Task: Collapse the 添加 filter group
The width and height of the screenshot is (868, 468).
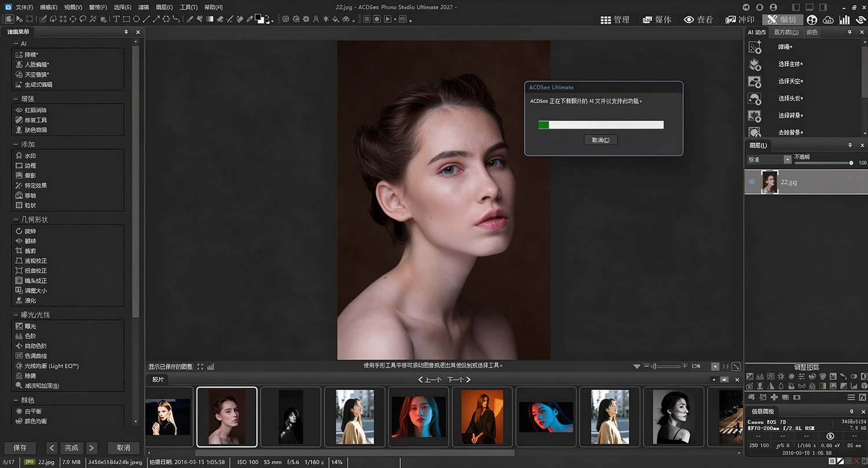Action: [15, 144]
